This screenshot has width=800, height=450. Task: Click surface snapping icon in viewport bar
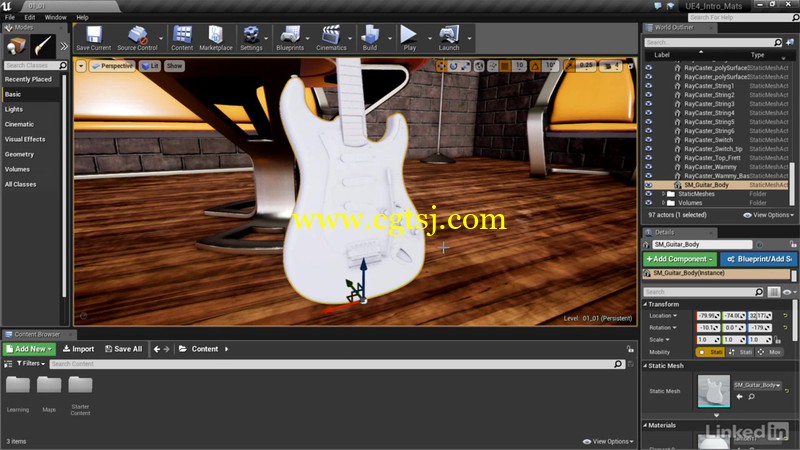pos(493,66)
